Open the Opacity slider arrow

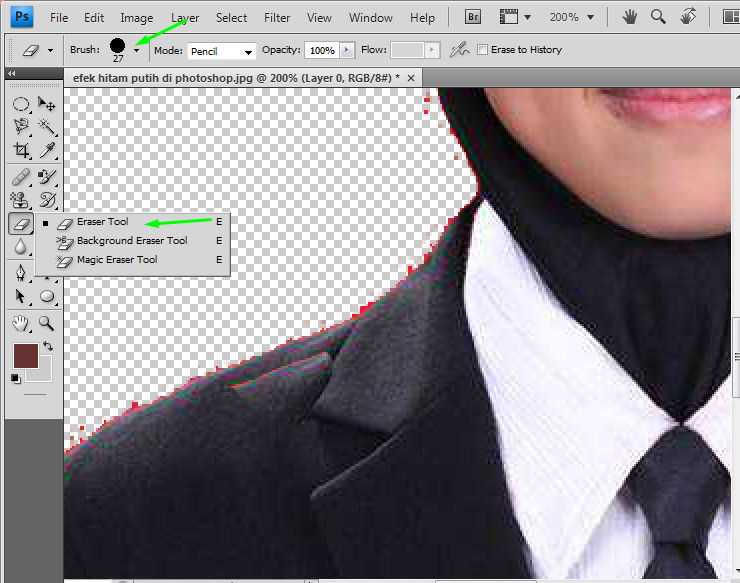[x=347, y=50]
